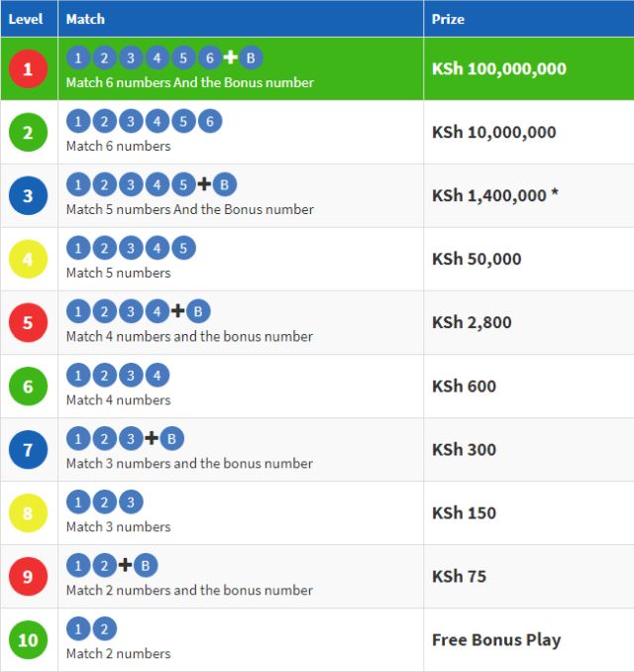Click the yellow level 4 circle icon
634x672 pixels.
(x=28, y=260)
